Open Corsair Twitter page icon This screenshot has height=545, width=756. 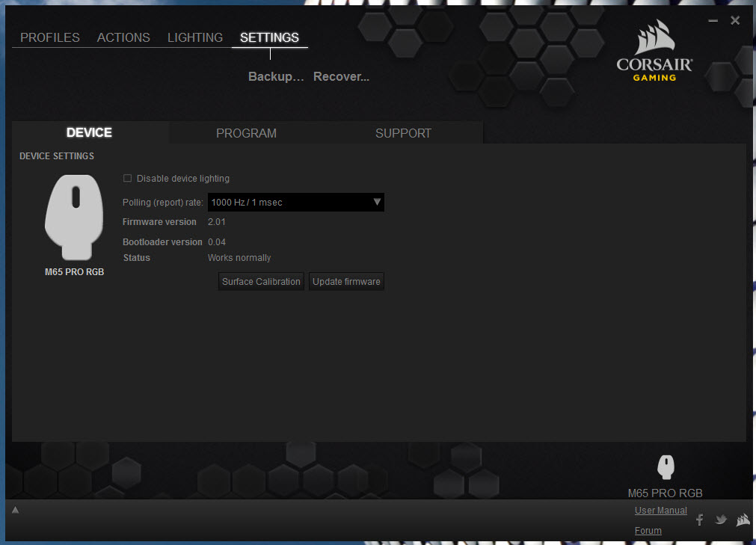click(x=722, y=520)
